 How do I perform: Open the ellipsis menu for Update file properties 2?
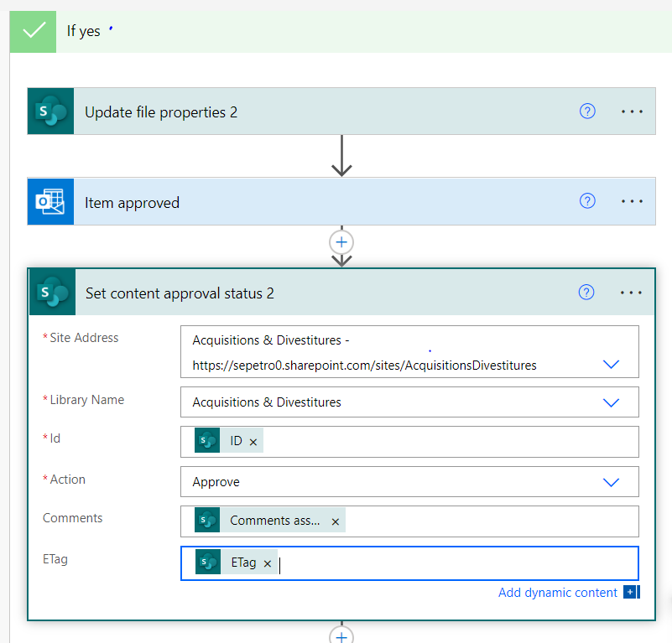[632, 111]
